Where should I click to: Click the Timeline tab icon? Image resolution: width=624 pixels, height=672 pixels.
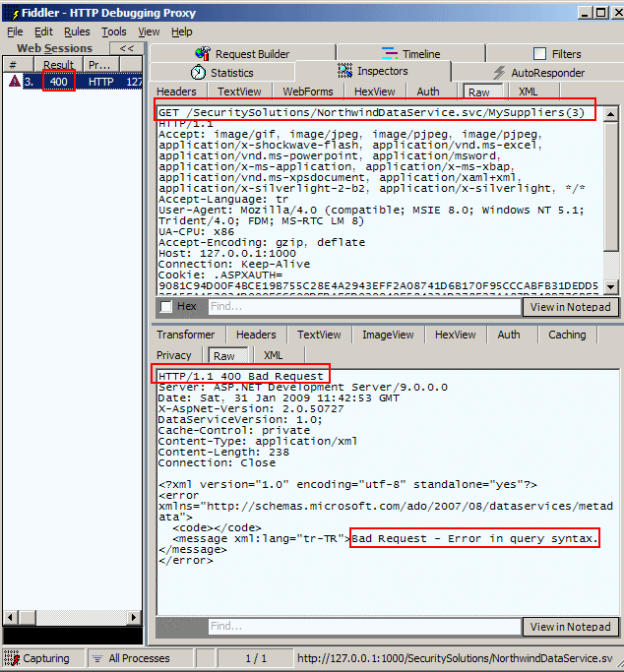(389, 53)
